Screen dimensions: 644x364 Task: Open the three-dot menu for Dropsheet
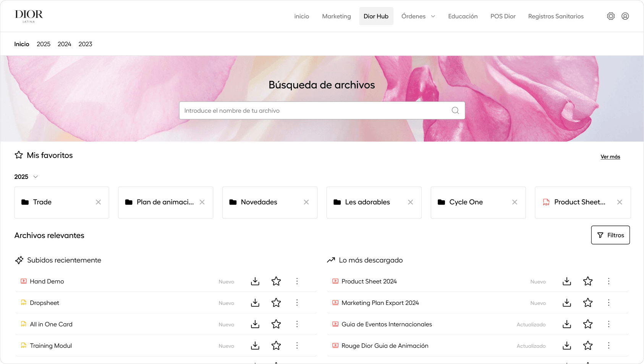click(297, 303)
